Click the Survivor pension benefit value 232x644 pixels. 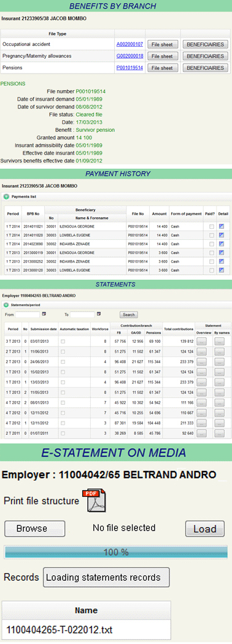[x=95, y=130]
